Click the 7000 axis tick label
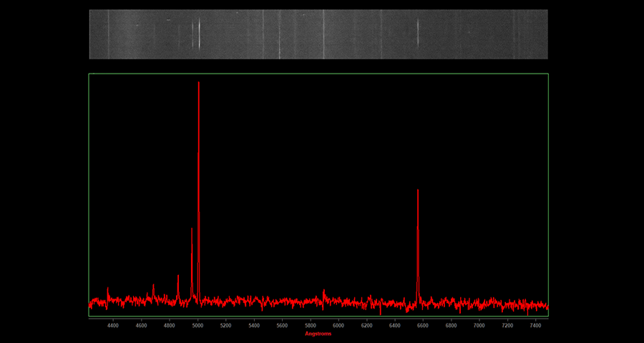The width and height of the screenshot is (644, 343). point(479,325)
